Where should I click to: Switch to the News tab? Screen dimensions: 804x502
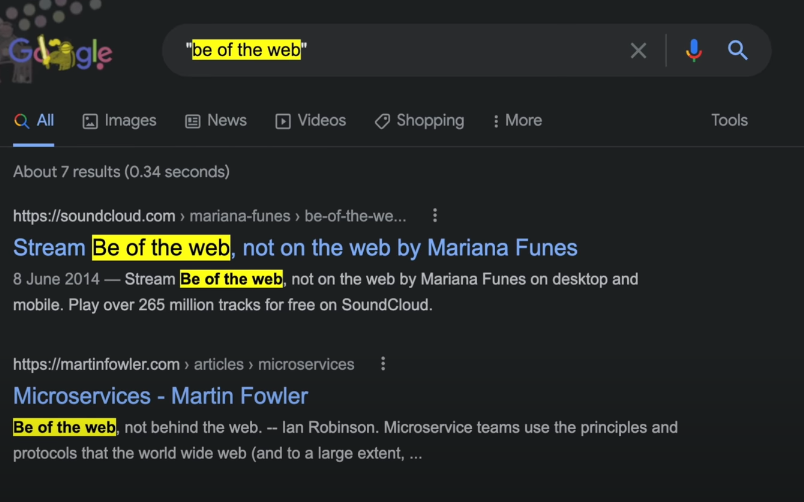pyautogui.click(x=216, y=121)
